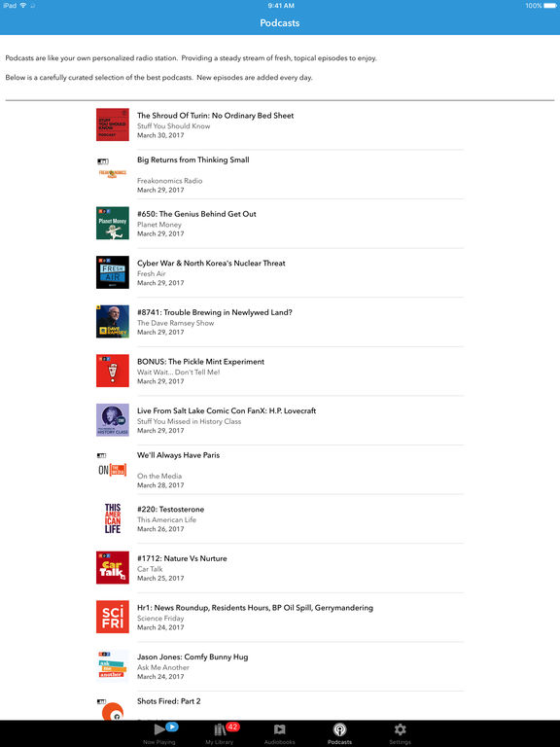Tap the 'On the Media' show name
560x747 pixels.
(x=159, y=476)
